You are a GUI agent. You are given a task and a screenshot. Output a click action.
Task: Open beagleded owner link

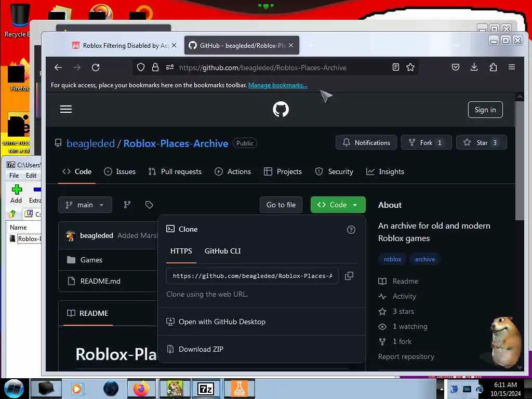(90, 143)
